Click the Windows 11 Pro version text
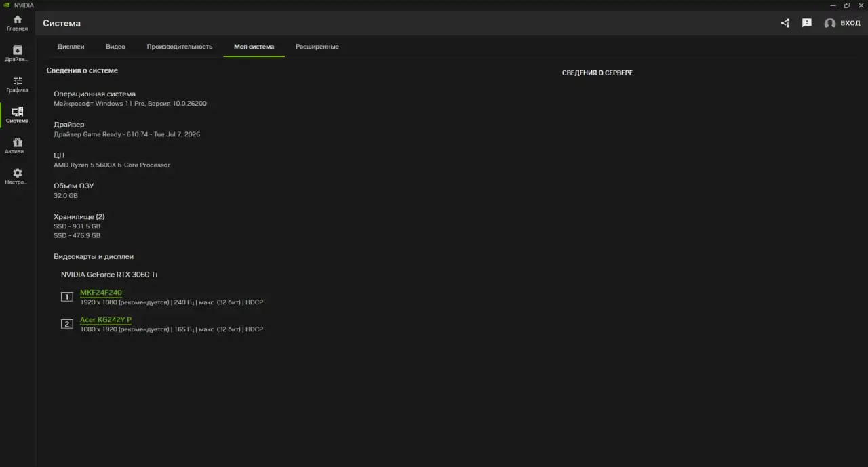Viewport: 868px width, 467px height. pos(130,104)
